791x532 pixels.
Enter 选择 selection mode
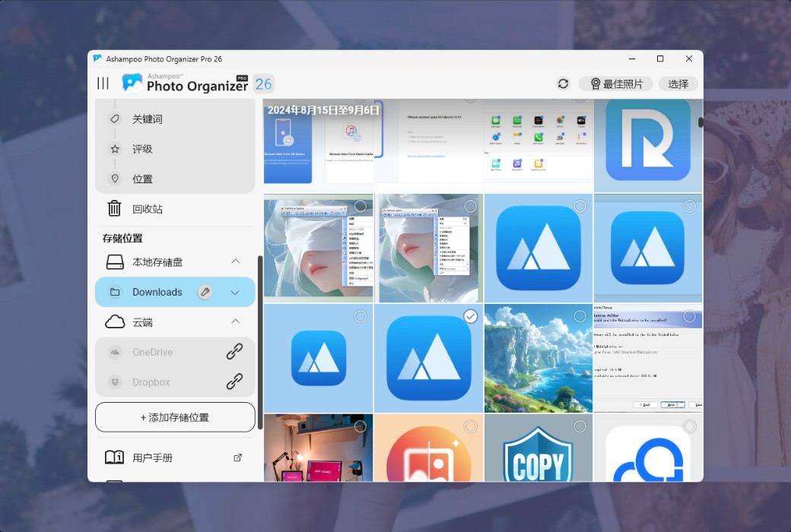678,84
